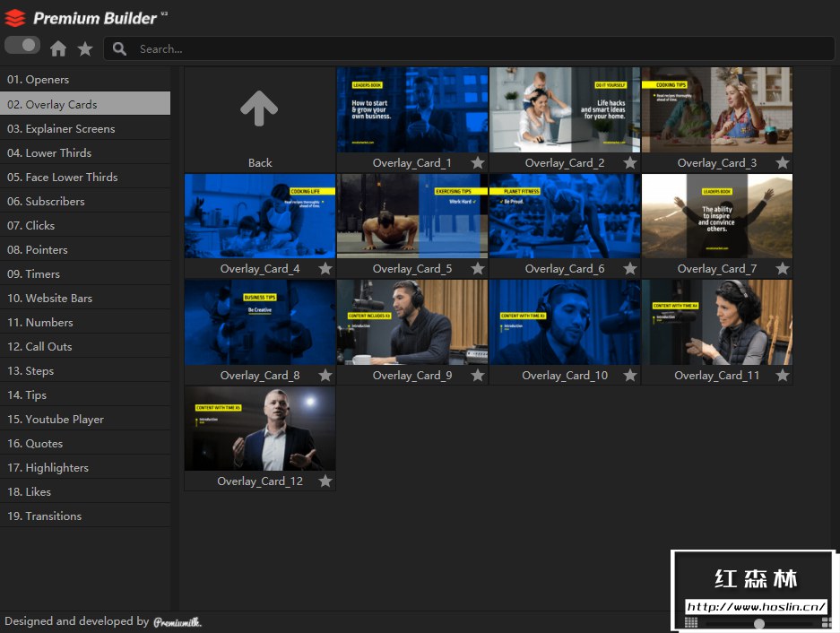This screenshot has width=840, height=633.
Task: Open the 19. Transitions category
Action: [85, 516]
